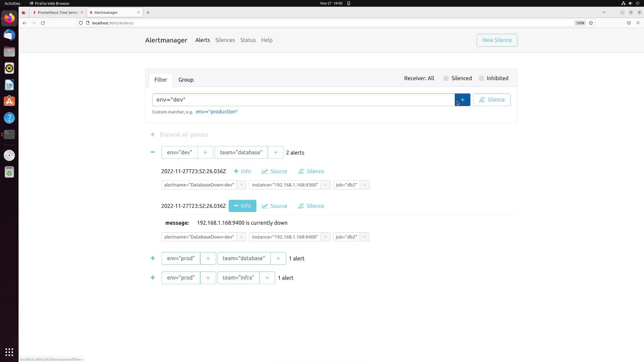Expand the env="prod" team="infra" group
The image size is (644, 362).
click(x=153, y=278)
